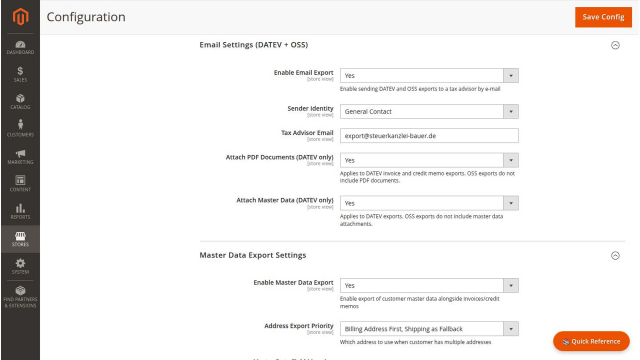Open the Customers sidebar menu
640x360 pixels.
pos(20,129)
